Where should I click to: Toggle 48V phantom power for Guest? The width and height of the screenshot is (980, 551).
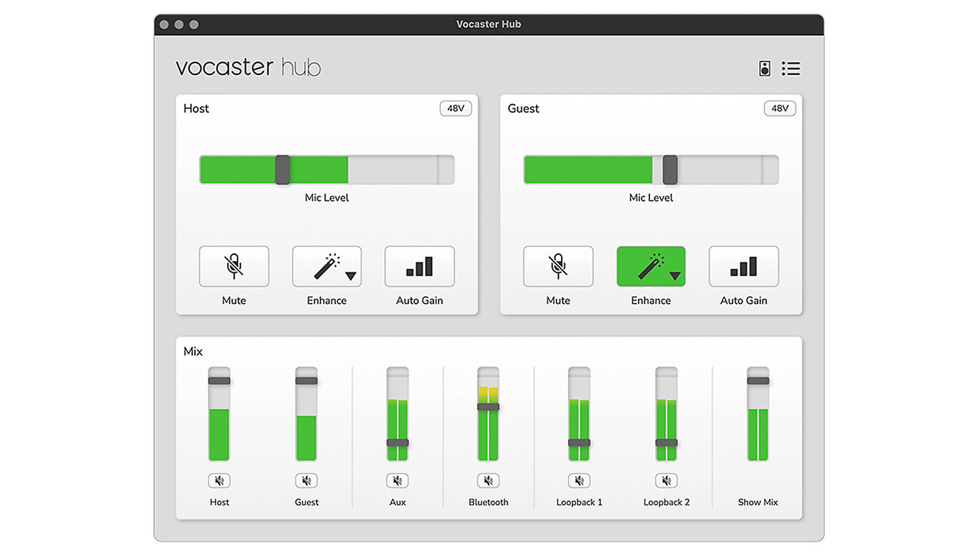tap(779, 108)
